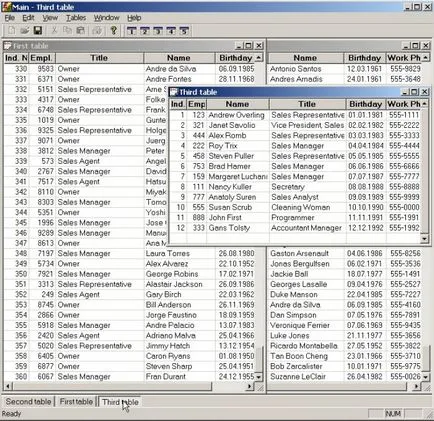Screen dimensions: 434x421
Task: Click toolbar button for table 2
Action: (145, 31)
